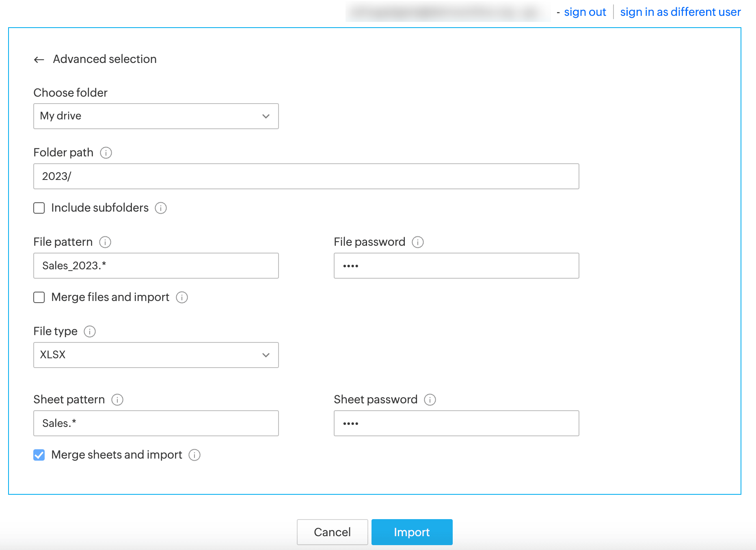Click the Sheet pattern field with Sales.*
Image resolution: width=756 pixels, height=550 pixels.
(x=156, y=423)
